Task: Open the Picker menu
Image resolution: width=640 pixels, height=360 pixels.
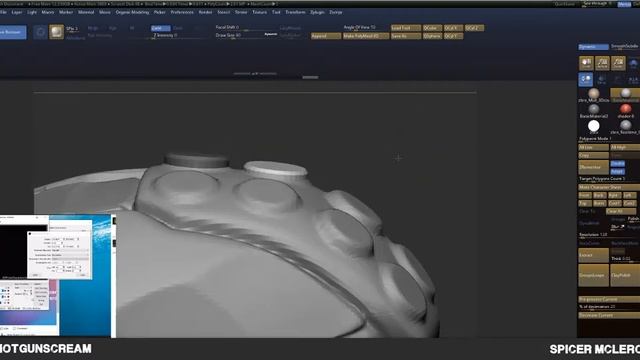Action: pos(160,12)
